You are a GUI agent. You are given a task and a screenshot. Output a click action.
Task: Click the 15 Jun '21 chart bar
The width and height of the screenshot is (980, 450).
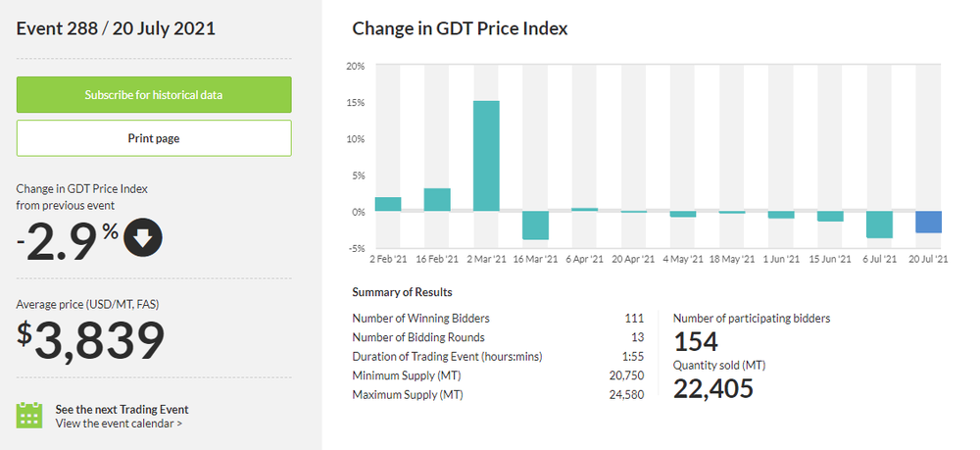click(830, 217)
